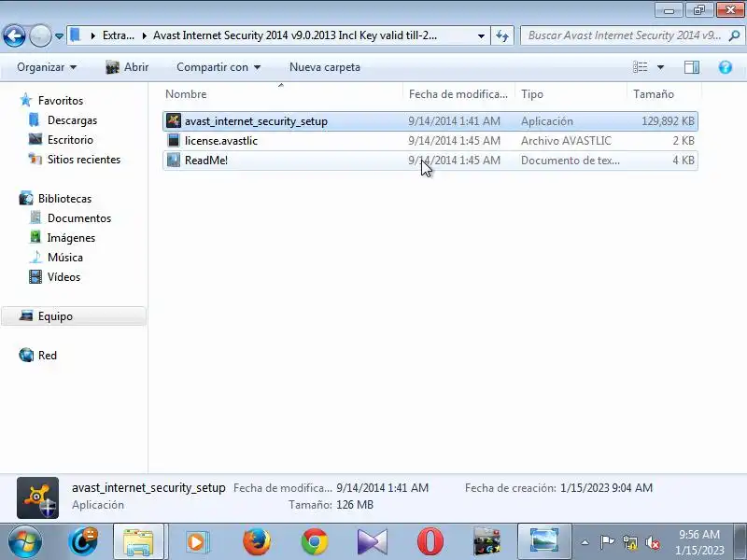The height and width of the screenshot is (560, 747).
Task: Click the avast icon in details pane
Action: click(37, 497)
